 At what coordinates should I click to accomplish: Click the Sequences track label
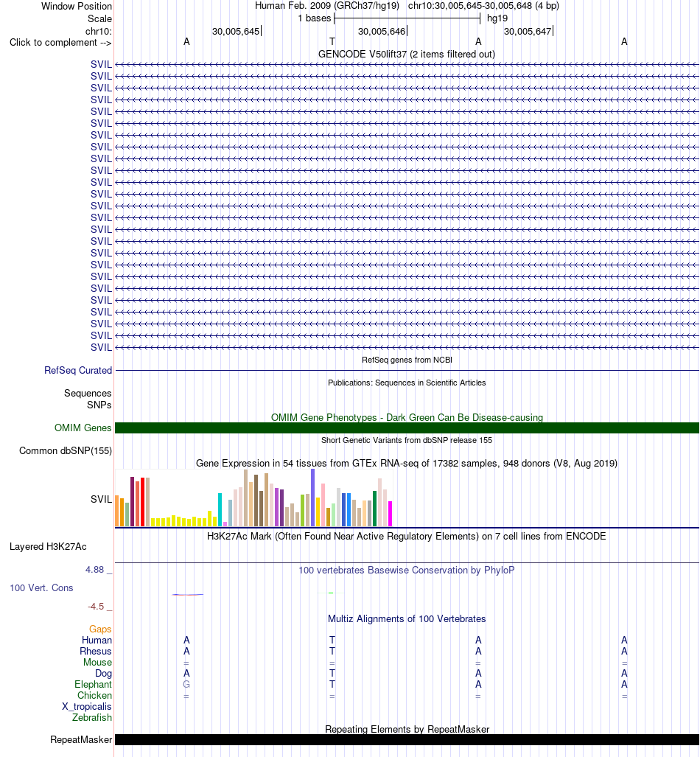tap(88, 394)
